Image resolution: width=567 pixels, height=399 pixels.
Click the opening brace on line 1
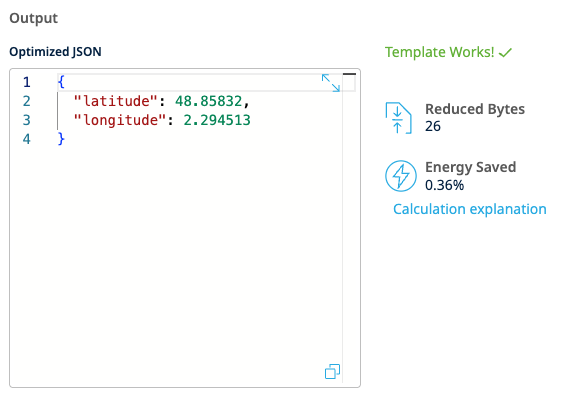61,82
